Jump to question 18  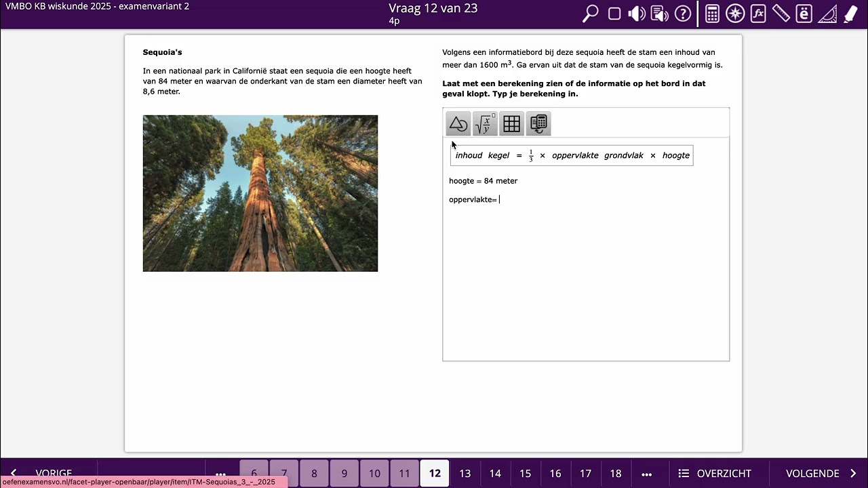[x=616, y=473]
